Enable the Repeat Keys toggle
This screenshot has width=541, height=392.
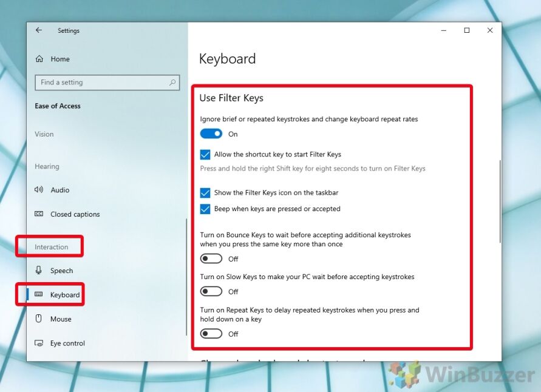211,334
